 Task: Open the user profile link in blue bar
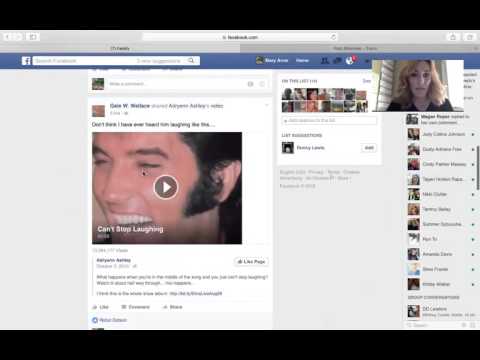click(272, 60)
